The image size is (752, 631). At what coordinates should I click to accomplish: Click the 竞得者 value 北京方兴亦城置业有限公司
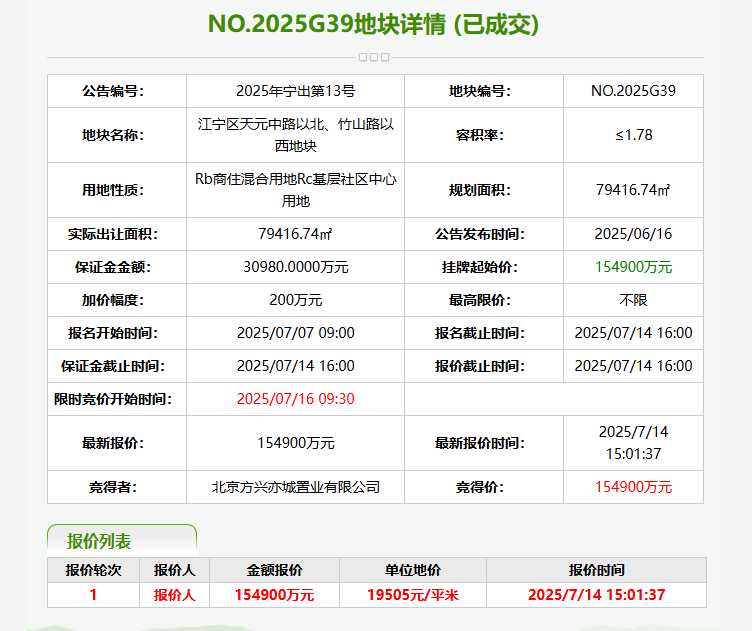(295, 487)
